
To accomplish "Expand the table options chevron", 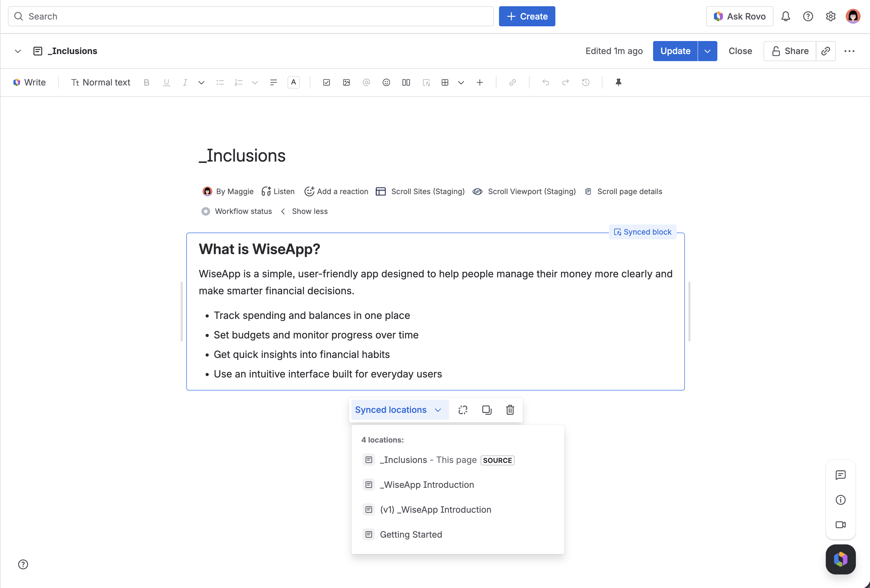I will point(461,82).
